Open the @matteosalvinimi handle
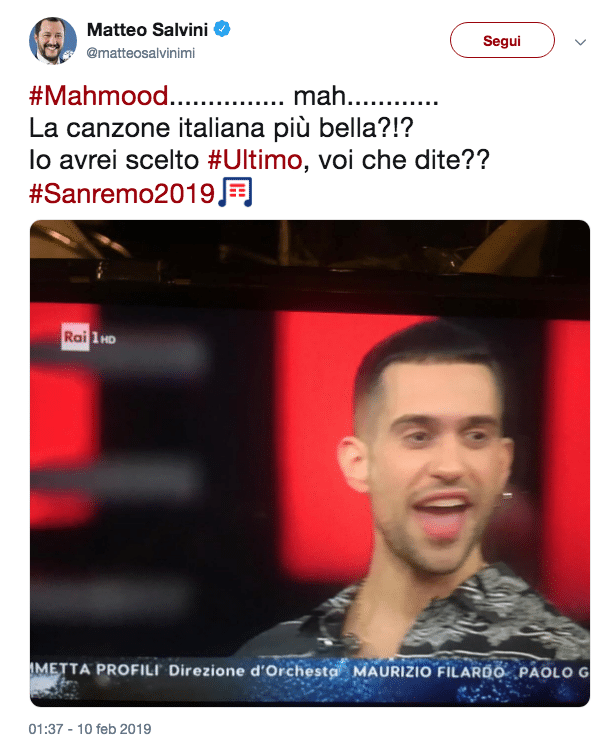Image resolution: width=615 pixels, height=743 pixels. [140, 53]
